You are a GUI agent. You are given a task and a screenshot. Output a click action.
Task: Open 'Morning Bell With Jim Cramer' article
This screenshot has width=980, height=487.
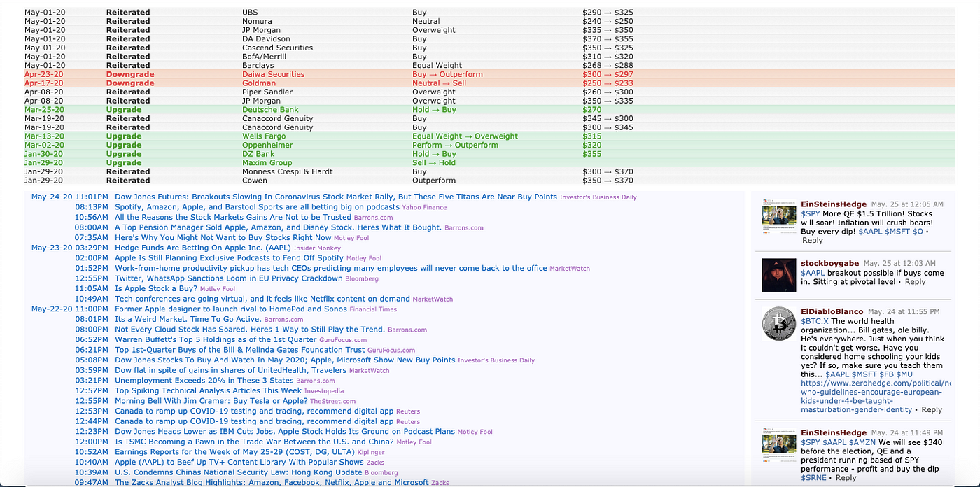point(211,400)
